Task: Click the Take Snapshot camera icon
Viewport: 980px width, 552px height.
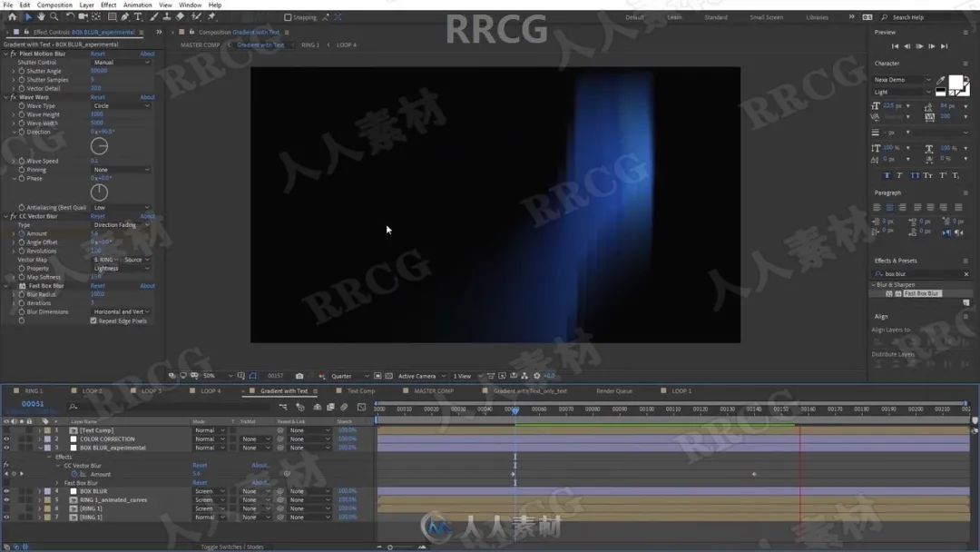Action: pos(300,375)
